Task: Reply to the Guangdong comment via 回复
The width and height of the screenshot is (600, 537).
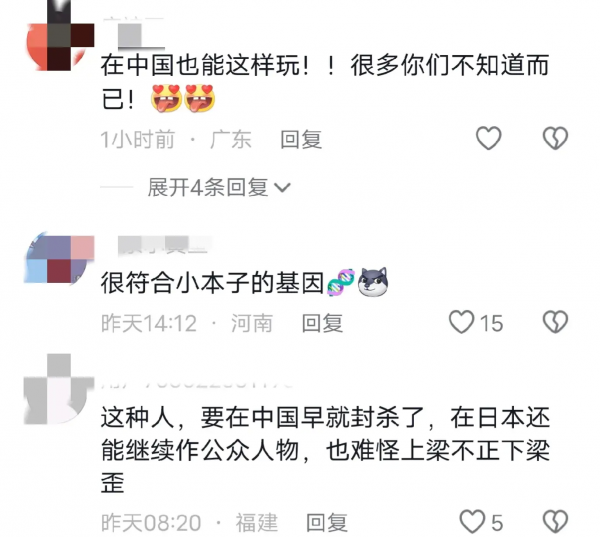Action: 301,139
